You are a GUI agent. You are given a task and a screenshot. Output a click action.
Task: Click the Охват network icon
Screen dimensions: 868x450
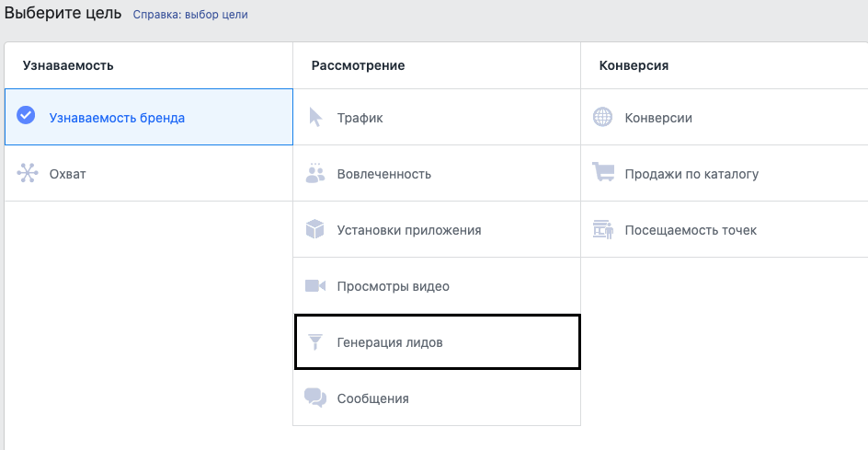pyautogui.click(x=28, y=173)
